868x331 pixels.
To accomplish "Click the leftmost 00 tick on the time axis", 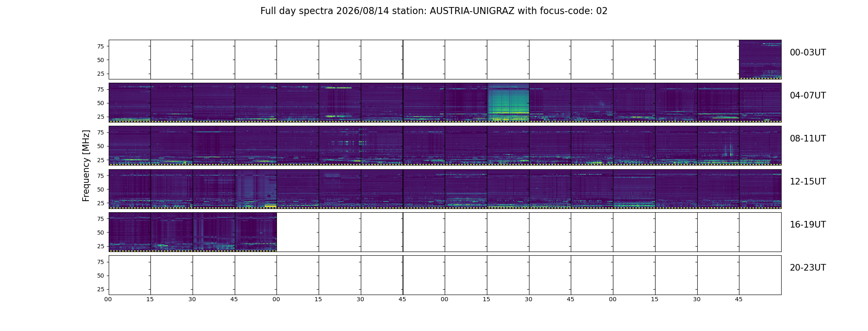I will coord(108,299).
